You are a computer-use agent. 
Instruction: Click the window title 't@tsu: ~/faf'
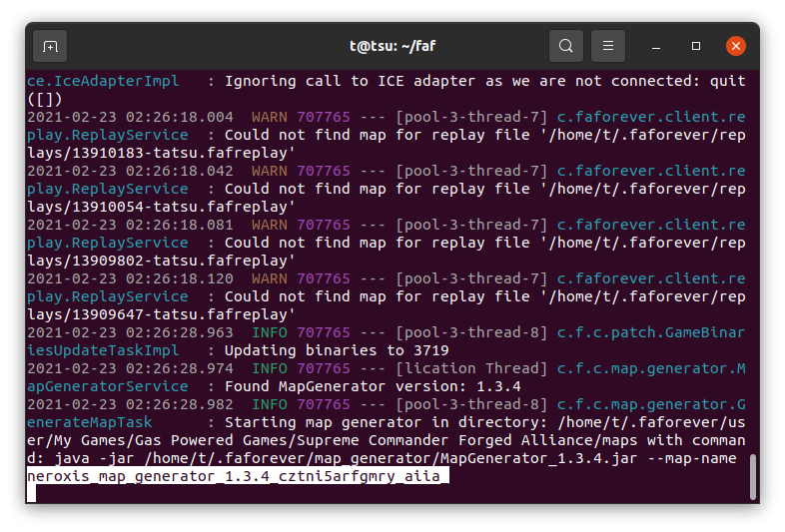pos(392,46)
